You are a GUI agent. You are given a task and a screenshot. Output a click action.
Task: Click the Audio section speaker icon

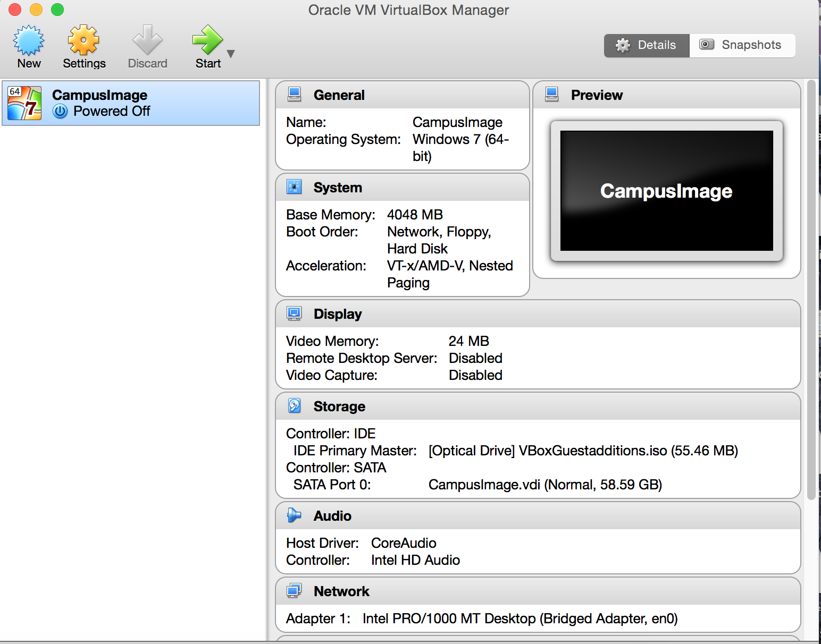coord(294,515)
